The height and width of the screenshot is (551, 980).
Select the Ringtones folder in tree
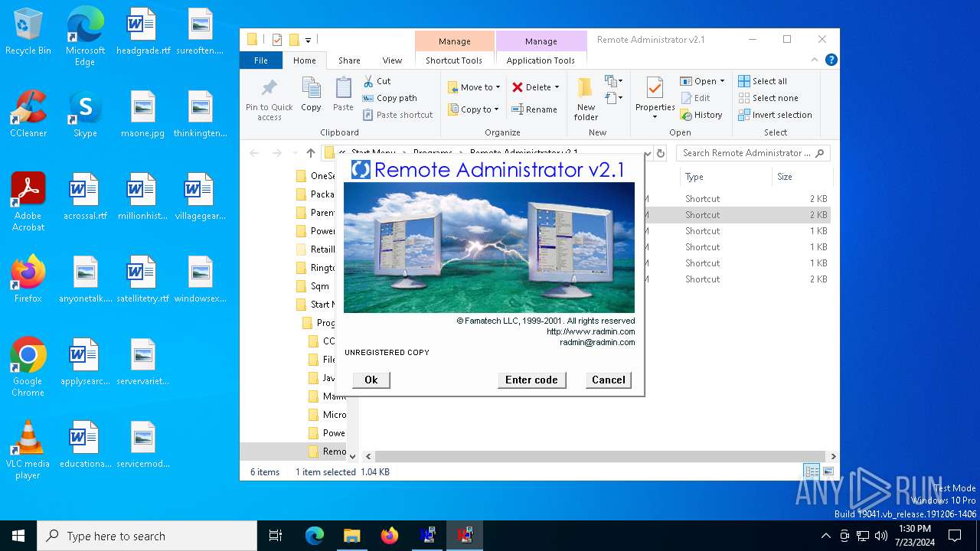click(315, 268)
